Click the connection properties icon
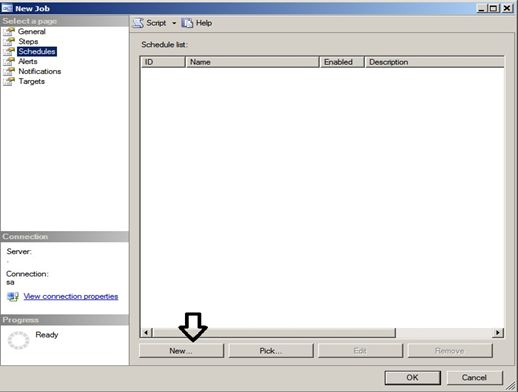The height and width of the screenshot is (392, 518). 13,296
